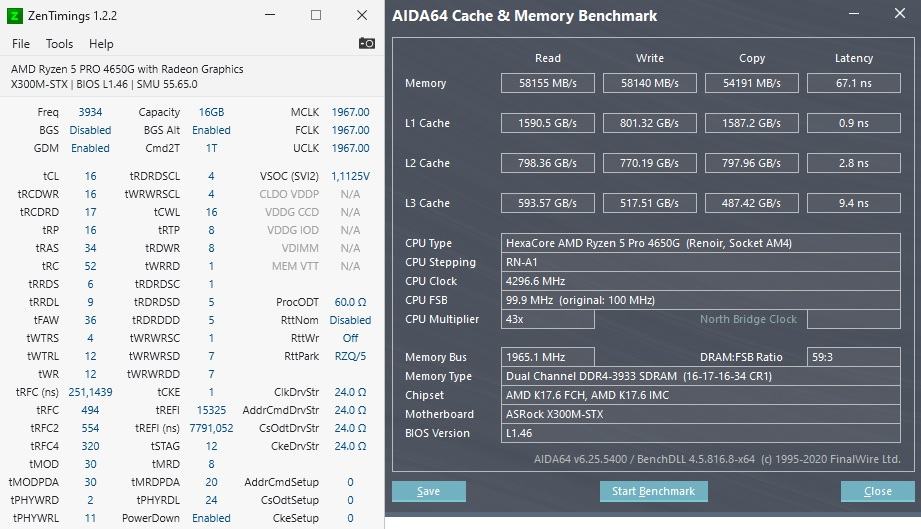Select the L3 Cache Latency value 9.4 ns
The width and height of the screenshot is (921, 529).
pyautogui.click(x=853, y=203)
